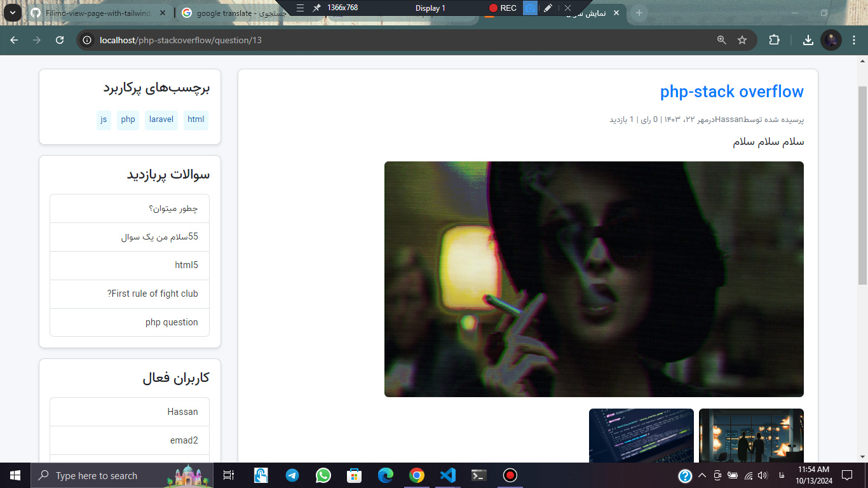Open the terminal from the taskbar
Screen dimensions: 868x488
(479, 475)
